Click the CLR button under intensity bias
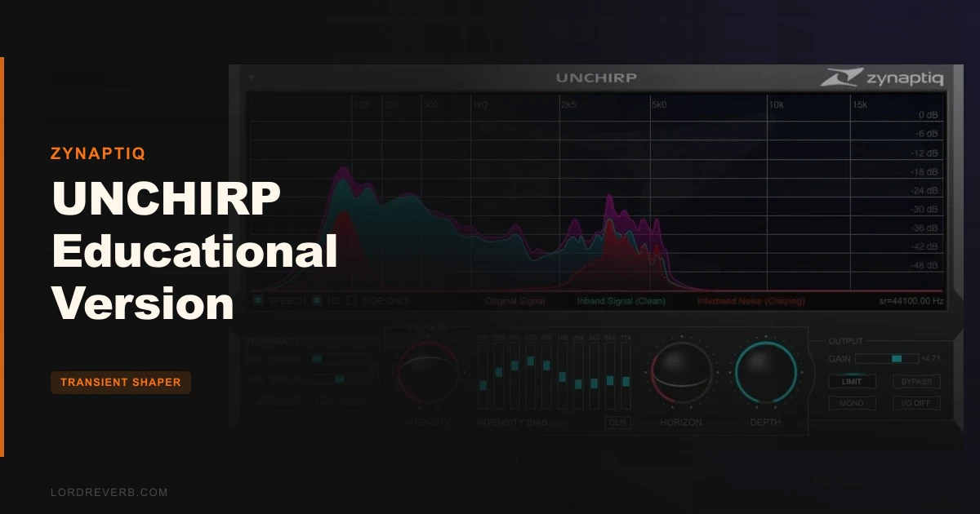Screen dimensions: 980x514 (x=618, y=423)
